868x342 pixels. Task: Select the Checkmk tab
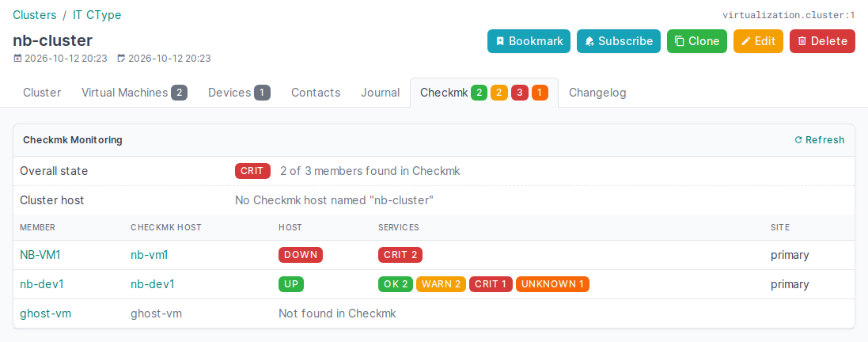483,93
